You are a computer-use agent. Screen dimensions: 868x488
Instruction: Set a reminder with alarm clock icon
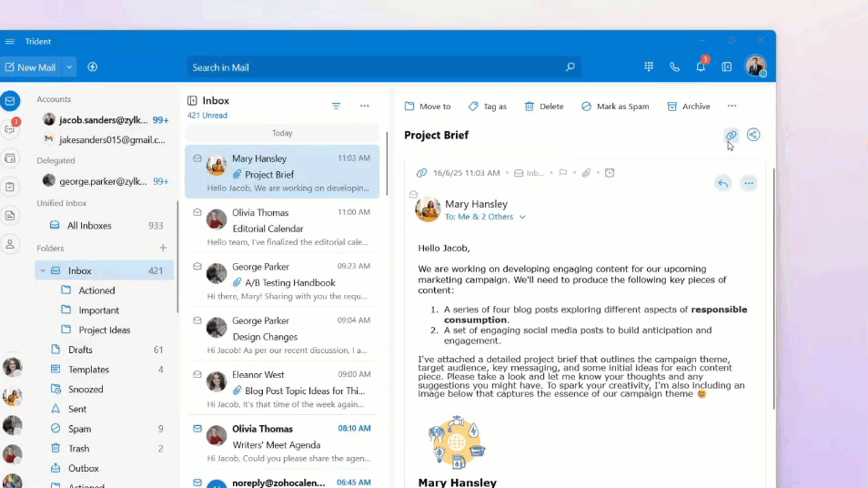610,173
